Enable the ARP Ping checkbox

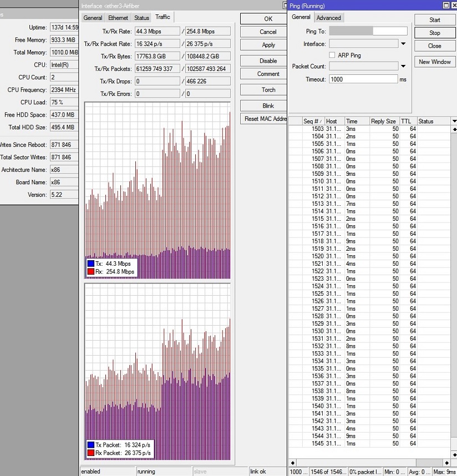(x=332, y=55)
